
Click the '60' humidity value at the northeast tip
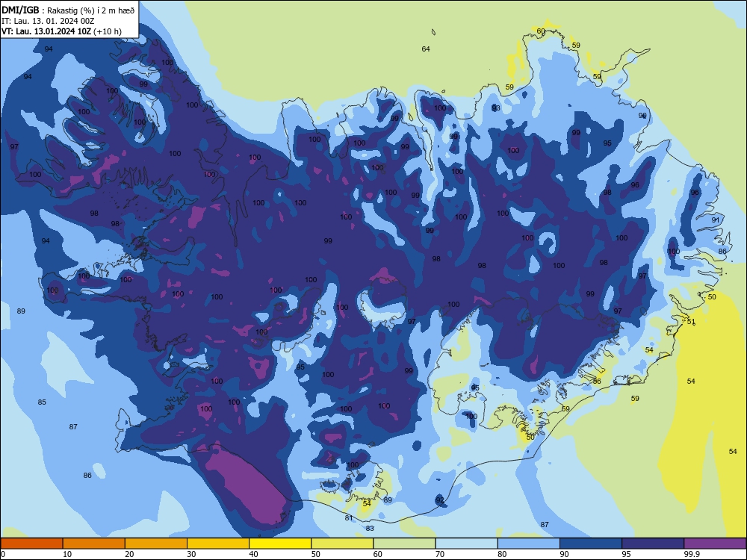541,31
